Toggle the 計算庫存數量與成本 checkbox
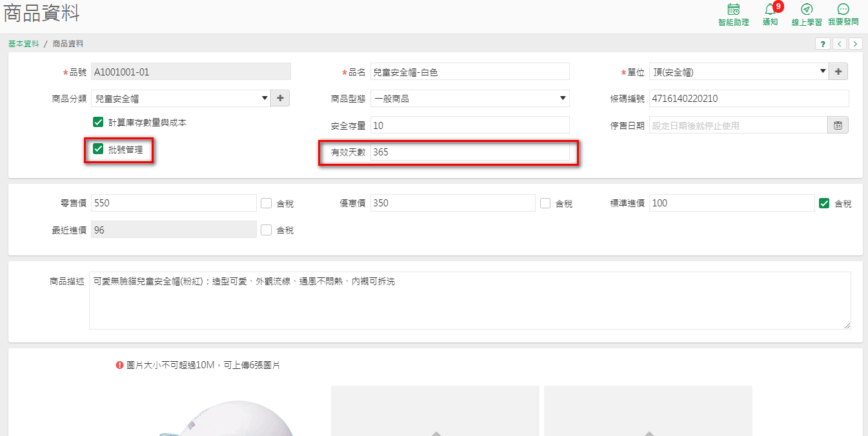Image resolution: width=868 pixels, height=436 pixels. (x=98, y=122)
